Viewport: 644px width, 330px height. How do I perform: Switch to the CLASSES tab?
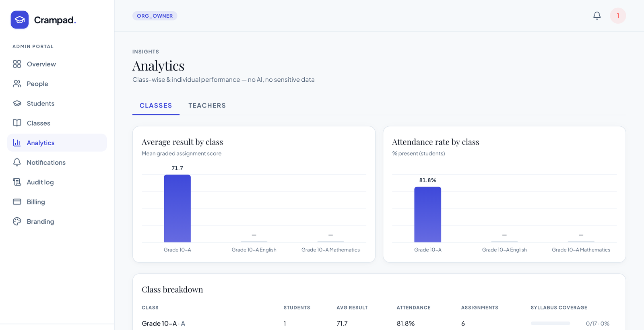(156, 105)
